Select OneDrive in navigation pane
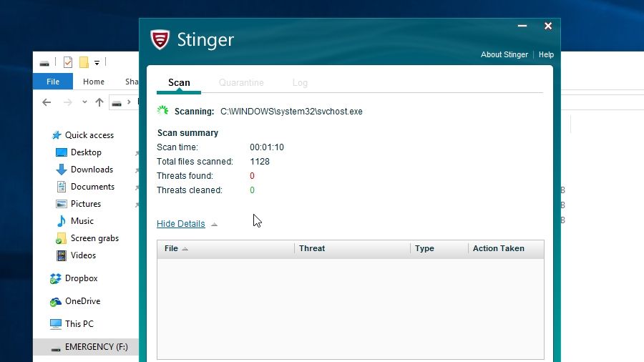 (82, 301)
